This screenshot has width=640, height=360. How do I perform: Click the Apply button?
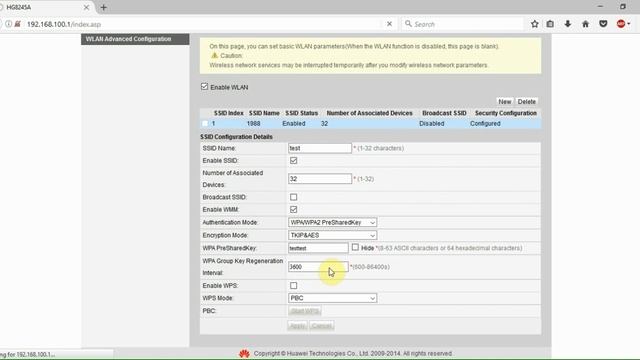[297, 326]
